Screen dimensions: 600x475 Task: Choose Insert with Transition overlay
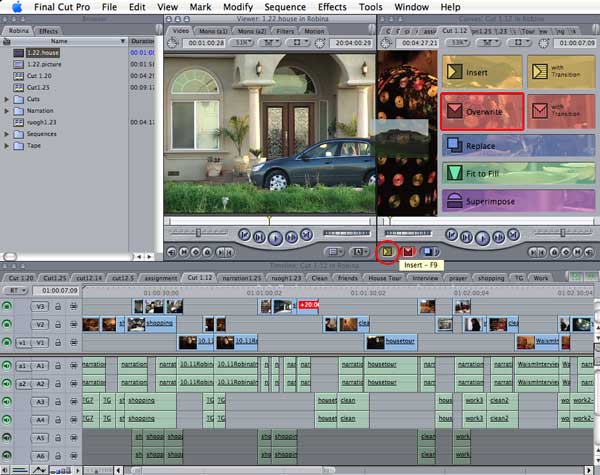561,72
